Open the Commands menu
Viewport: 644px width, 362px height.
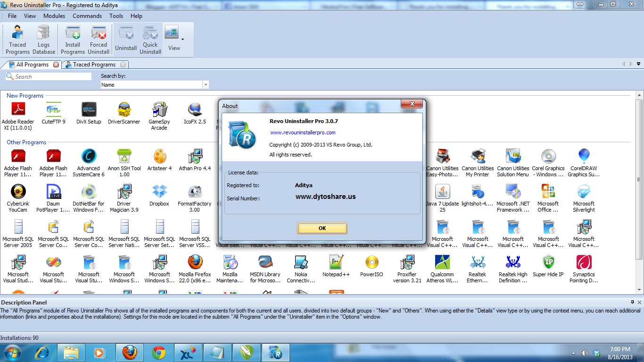(x=87, y=16)
